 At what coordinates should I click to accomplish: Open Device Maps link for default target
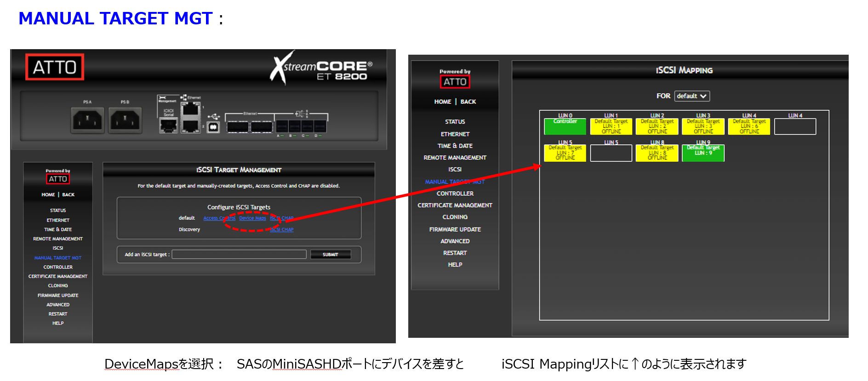252,218
